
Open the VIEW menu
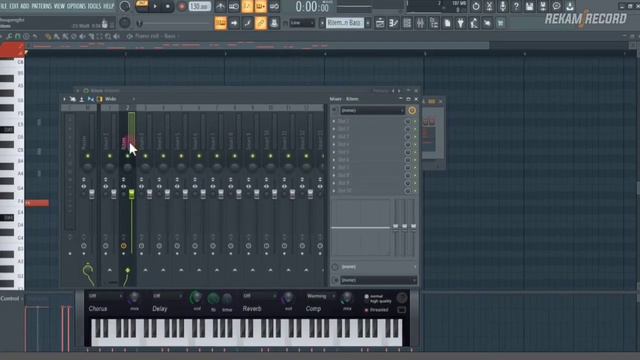point(59,6)
